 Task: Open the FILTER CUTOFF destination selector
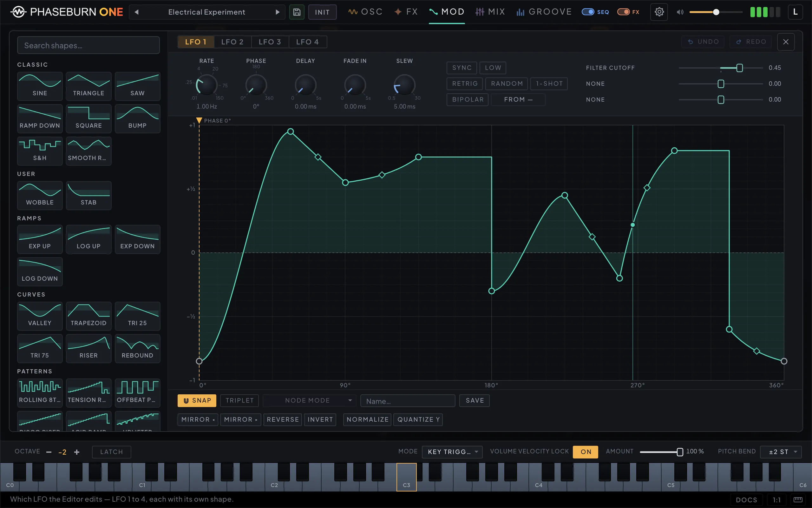[x=610, y=68]
